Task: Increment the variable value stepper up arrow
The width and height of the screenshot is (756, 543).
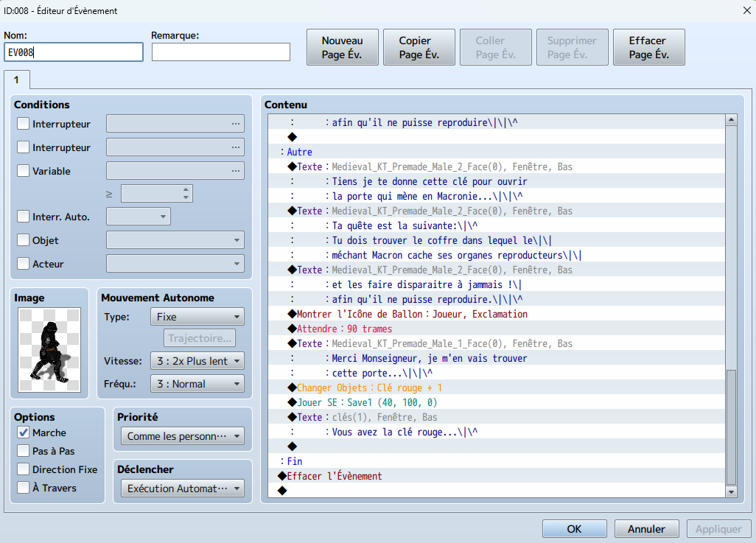Action: coord(186,189)
